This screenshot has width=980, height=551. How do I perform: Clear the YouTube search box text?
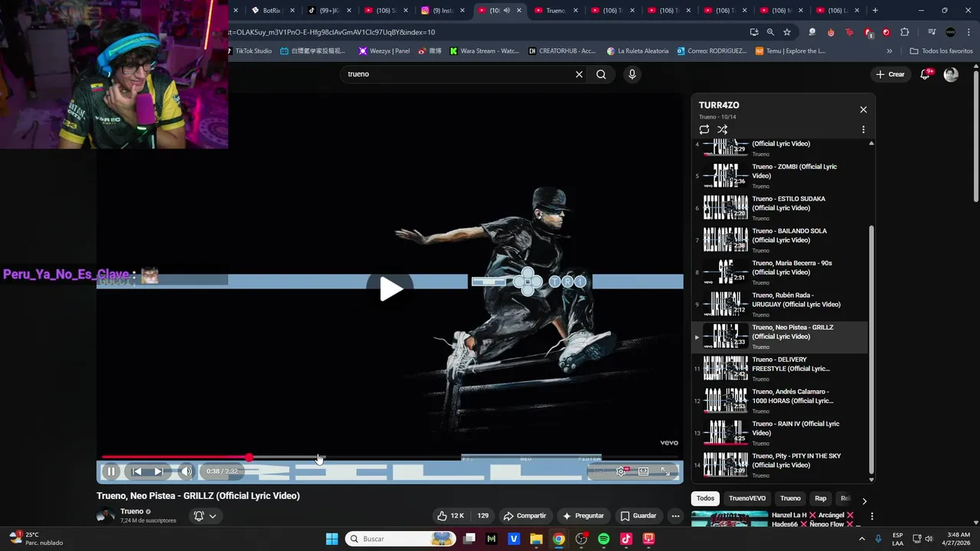coord(579,74)
